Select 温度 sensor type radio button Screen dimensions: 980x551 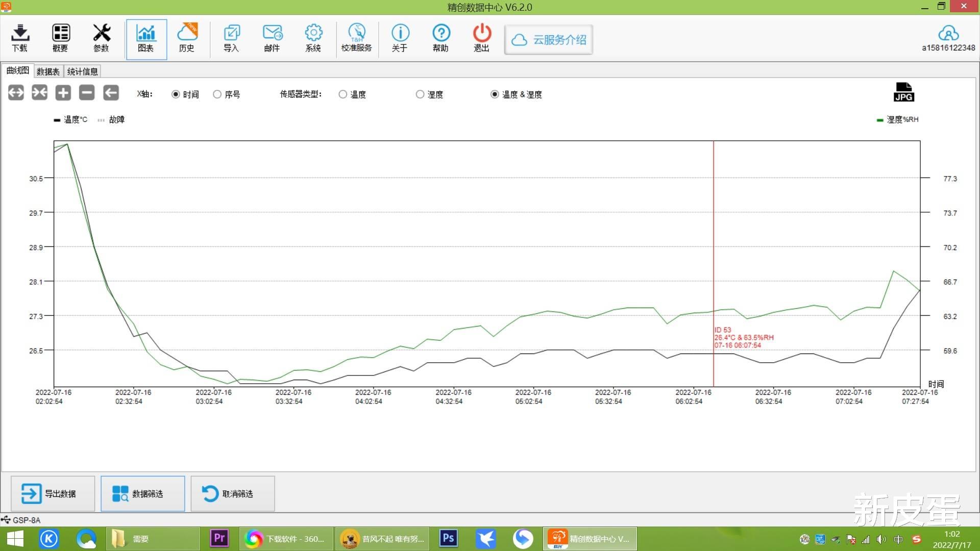(343, 94)
